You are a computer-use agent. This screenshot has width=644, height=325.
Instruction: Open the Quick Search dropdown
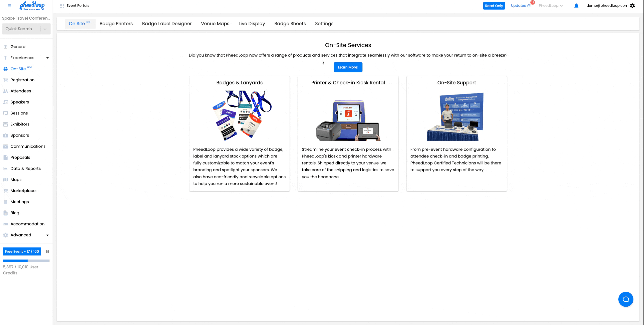45,29
